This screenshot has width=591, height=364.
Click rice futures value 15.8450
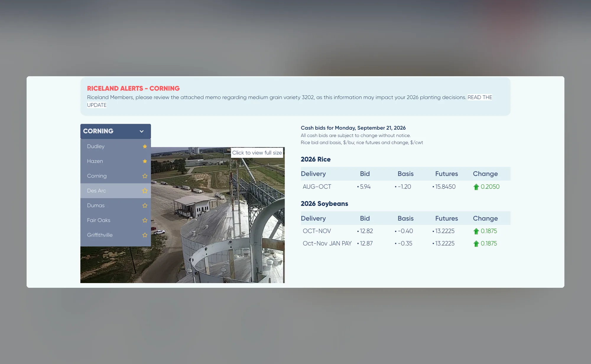[445, 187]
